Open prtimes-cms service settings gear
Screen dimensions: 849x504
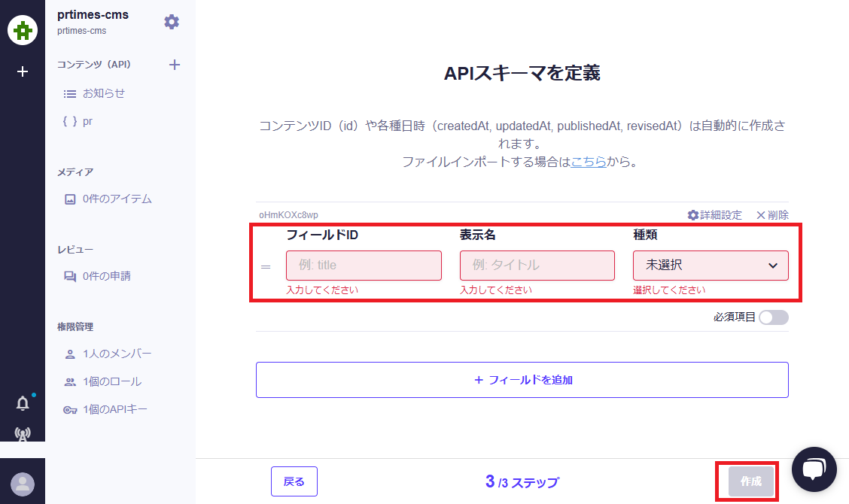click(x=172, y=22)
